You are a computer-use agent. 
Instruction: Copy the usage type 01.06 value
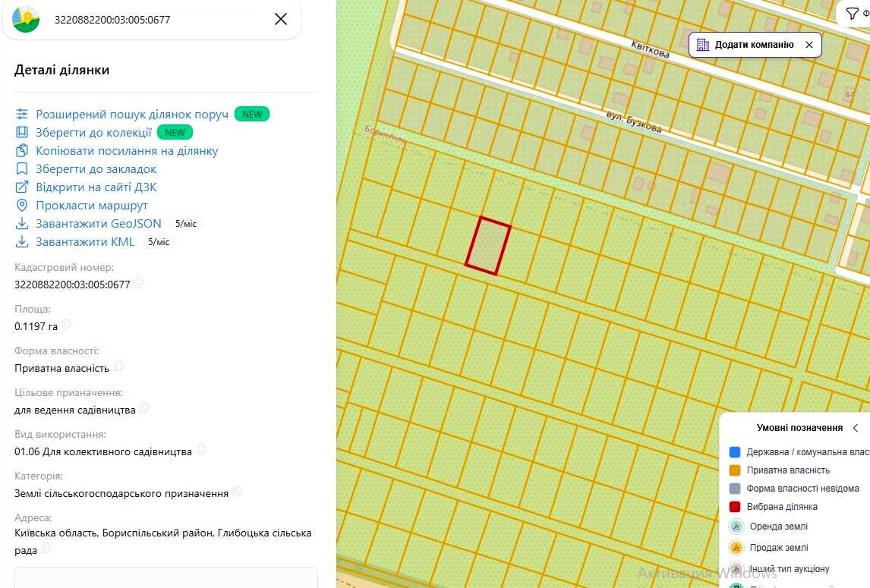pyautogui.click(x=201, y=450)
